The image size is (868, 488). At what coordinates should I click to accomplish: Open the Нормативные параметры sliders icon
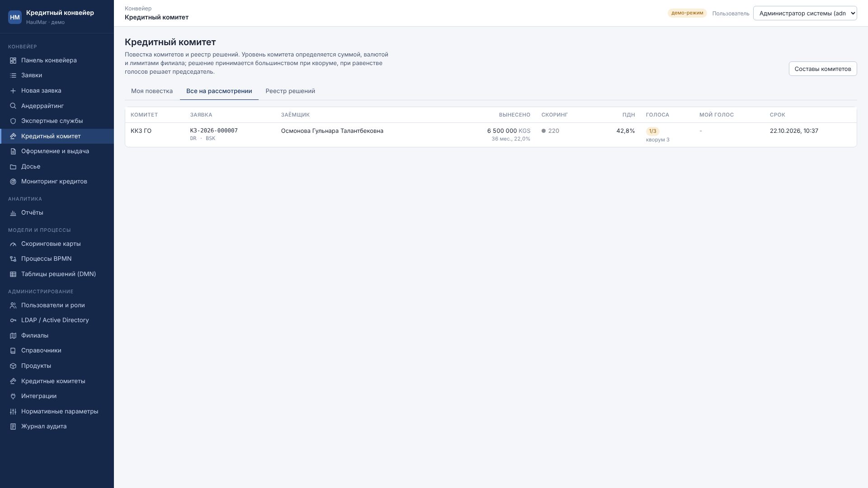pyautogui.click(x=13, y=412)
